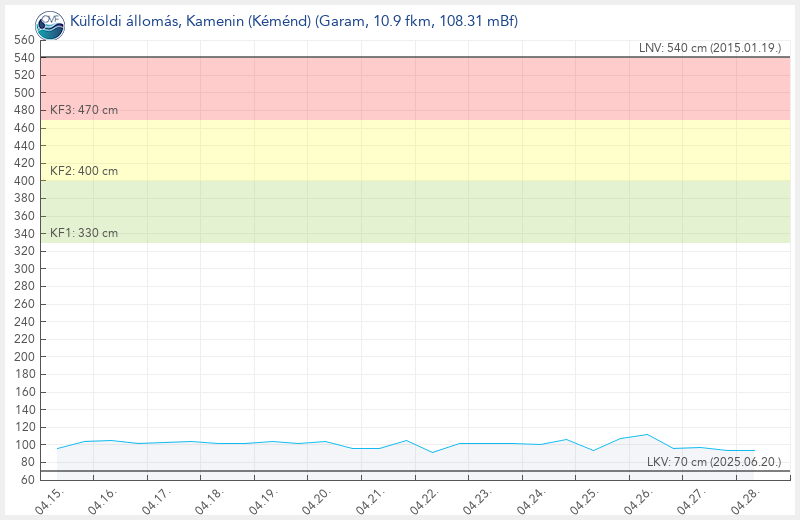Click the LKV: 70 cm label
The height and width of the screenshot is (520, 800).
710,461
